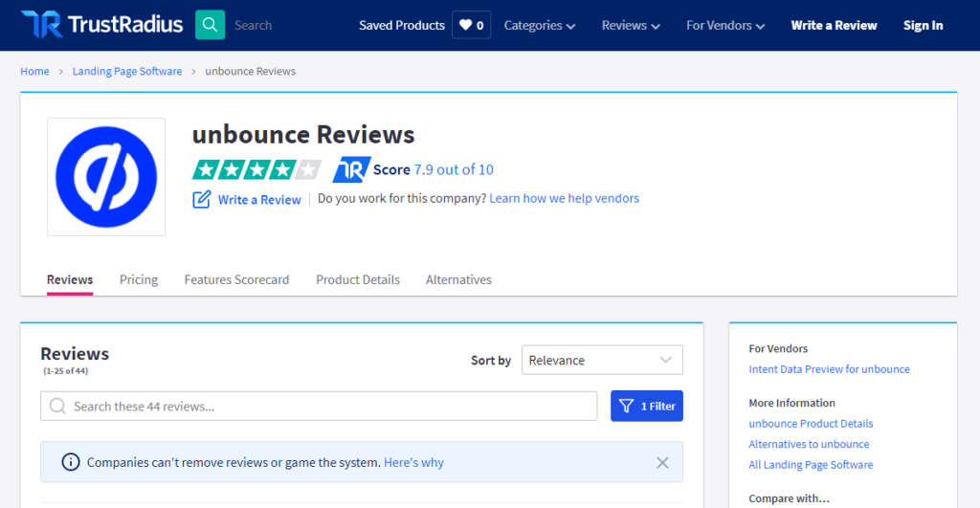Open Write a Review link under title

pos(259,199)
